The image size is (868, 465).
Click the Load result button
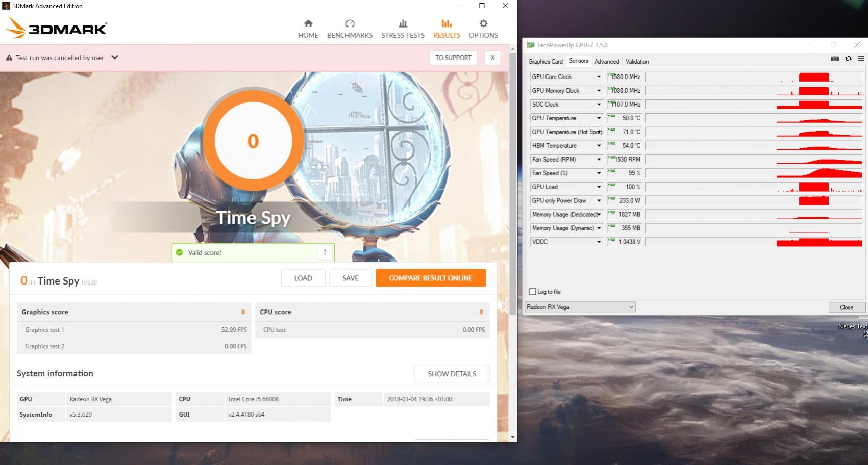[x=303, y=278]
